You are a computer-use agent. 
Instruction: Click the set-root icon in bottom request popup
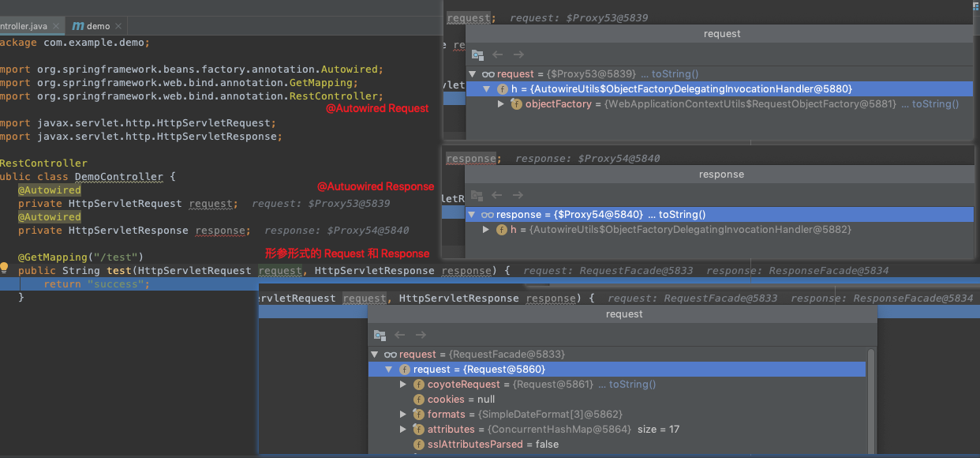point(380,336)
